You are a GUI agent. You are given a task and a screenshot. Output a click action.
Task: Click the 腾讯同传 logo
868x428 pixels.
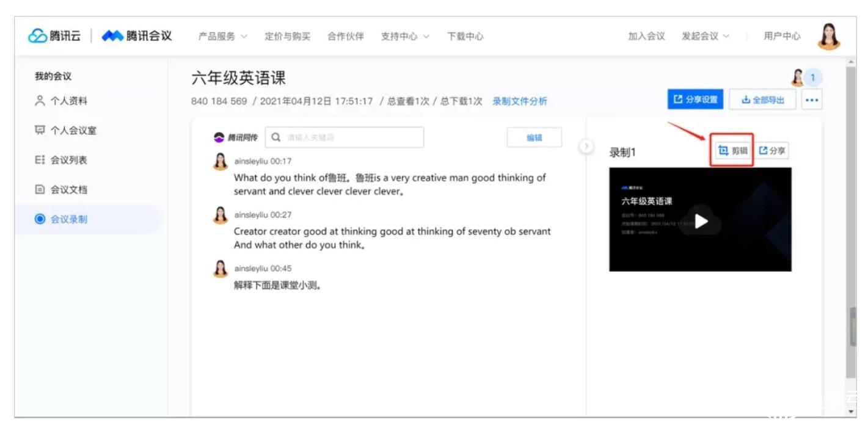pos(236,137)
